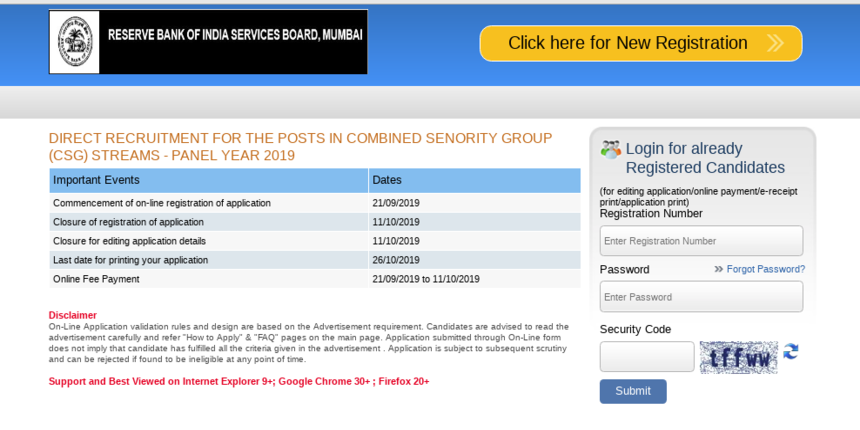This screenshot has height=430, width=860.
Task: Click 'Support and Best Viewed on' browser note
Action: coord(239,381)
